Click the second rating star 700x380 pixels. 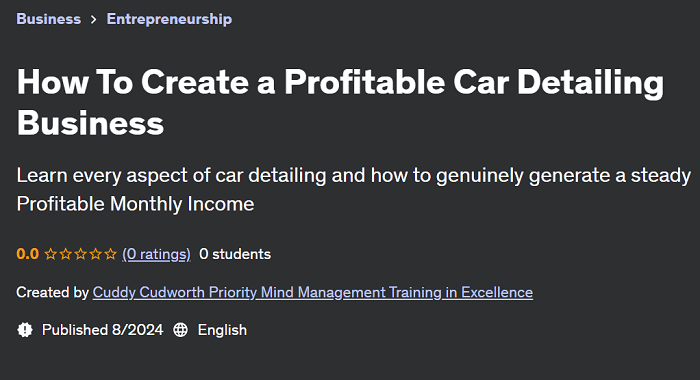[x=66, y=254]
